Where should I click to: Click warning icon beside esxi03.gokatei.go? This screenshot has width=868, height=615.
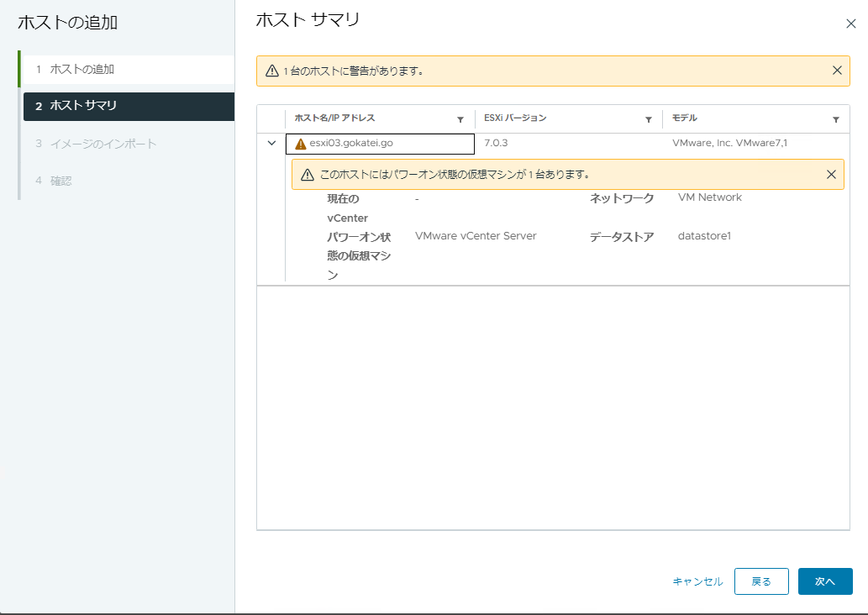tap(301, 144)
